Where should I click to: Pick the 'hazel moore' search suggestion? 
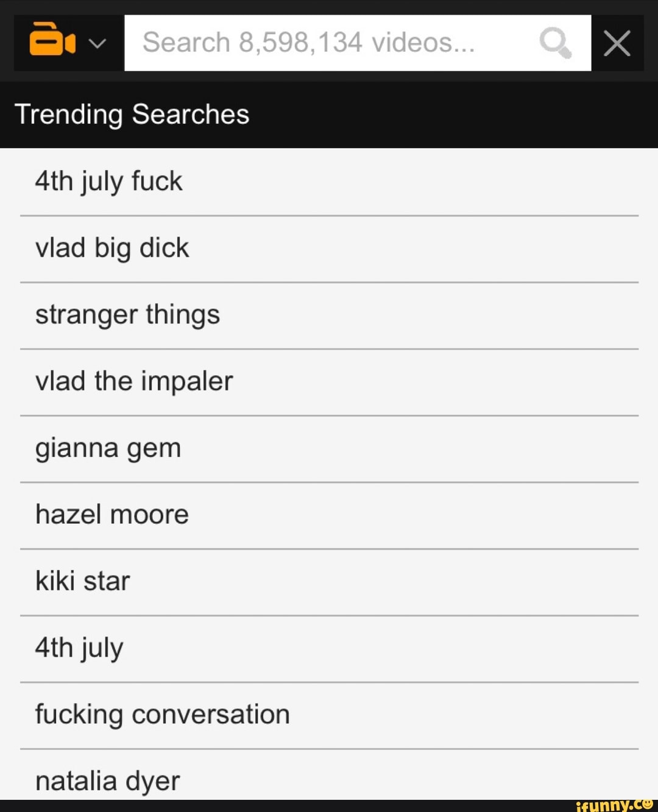[x=112, y=515]
